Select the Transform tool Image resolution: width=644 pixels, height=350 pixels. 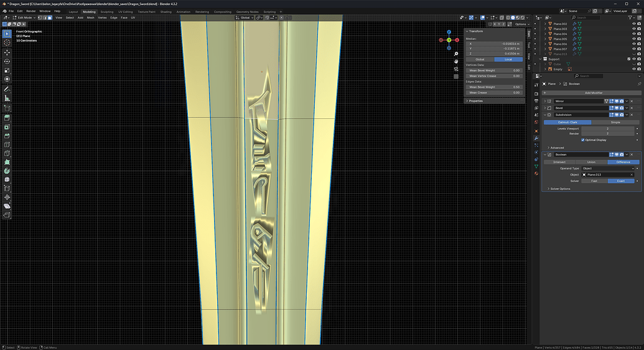coord(7,79)
